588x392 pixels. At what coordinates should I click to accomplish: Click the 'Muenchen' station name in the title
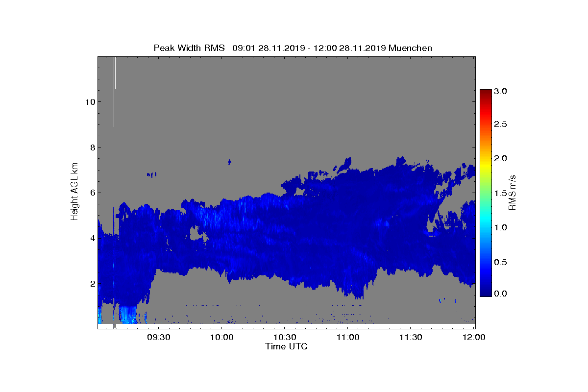[x=410, y=48]
